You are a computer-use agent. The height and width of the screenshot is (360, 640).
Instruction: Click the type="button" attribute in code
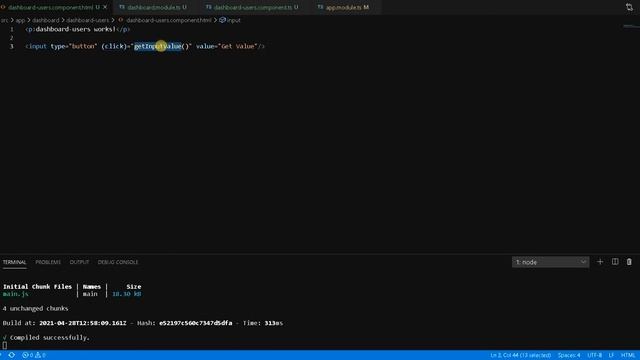(74, 47)
